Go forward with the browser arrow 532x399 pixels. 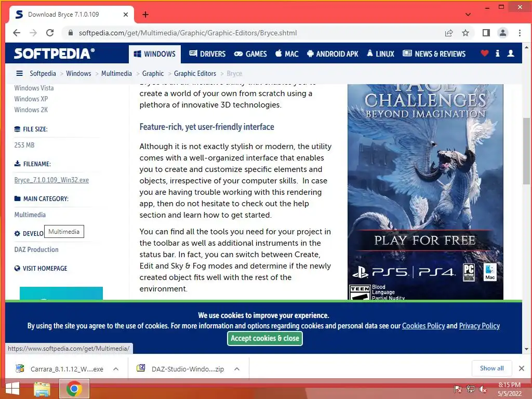[x=33, y=33]
